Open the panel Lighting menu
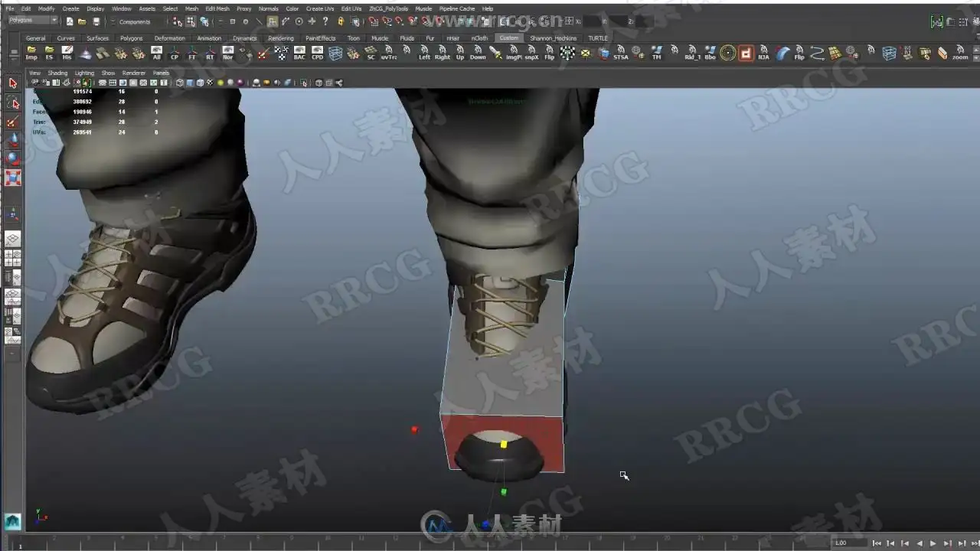The image size is (980, 551). (x=84, y=73)
